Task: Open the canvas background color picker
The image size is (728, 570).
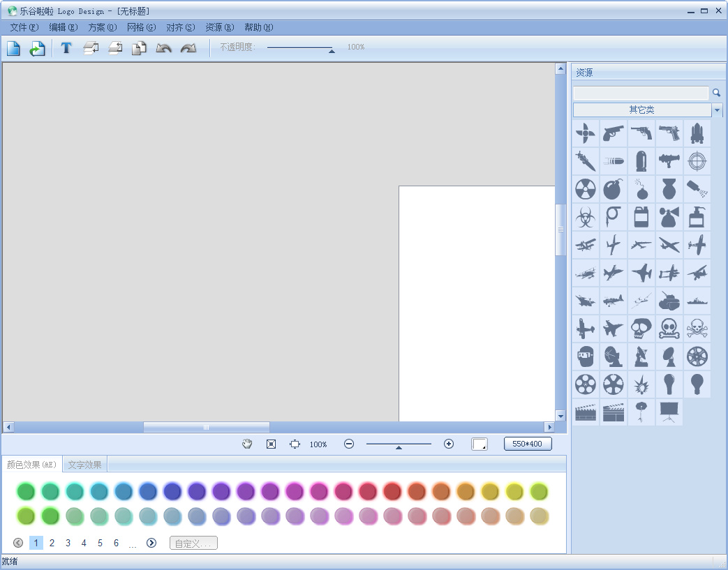Action: [479, 444]
